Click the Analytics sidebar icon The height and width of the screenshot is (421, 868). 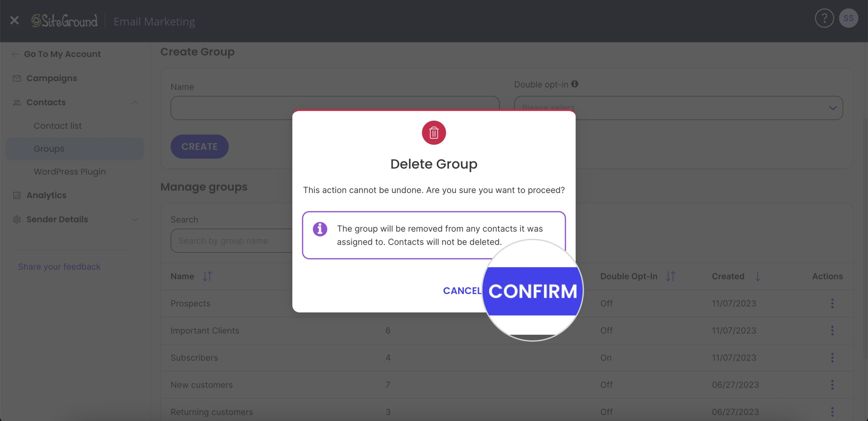point(17,195)
